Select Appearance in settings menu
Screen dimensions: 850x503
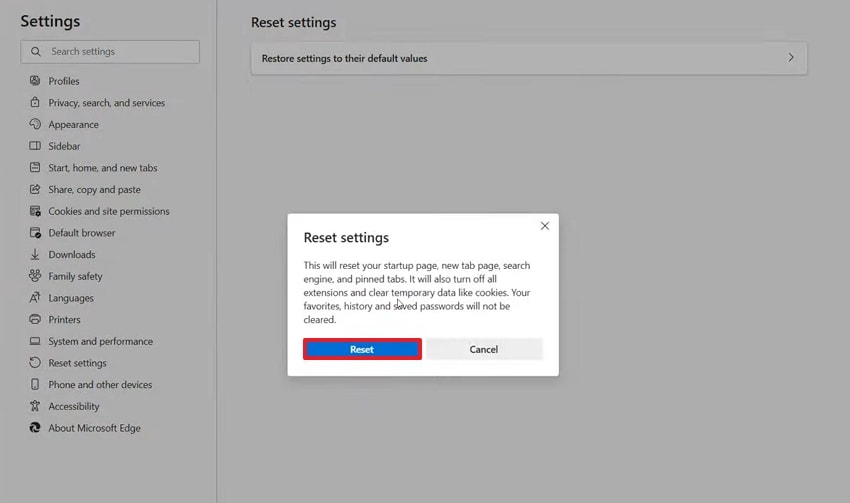pos(74,125)
